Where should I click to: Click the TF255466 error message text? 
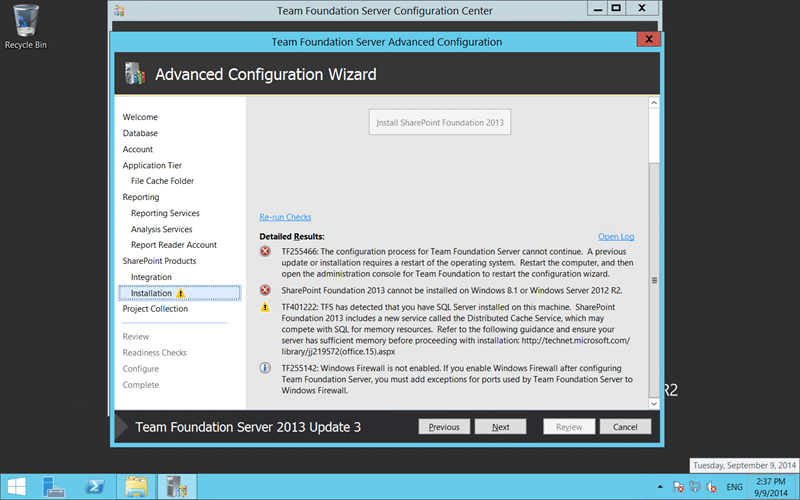tap(457, 263)
